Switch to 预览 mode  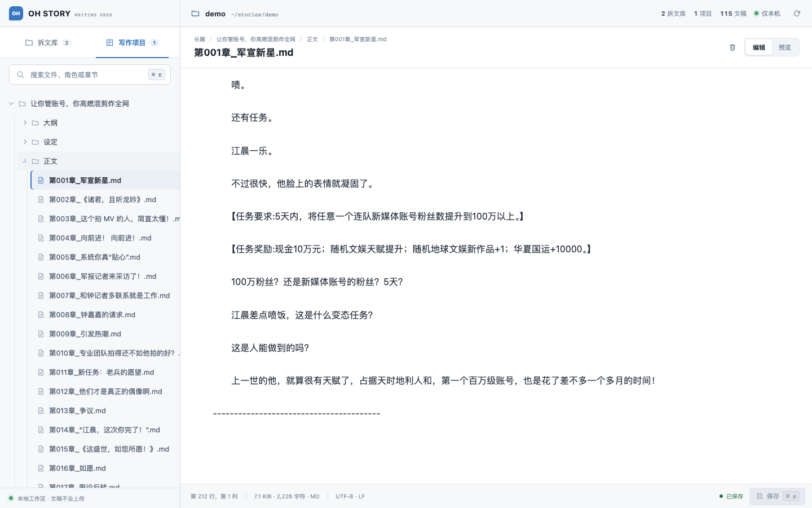[x=785, y=47]
